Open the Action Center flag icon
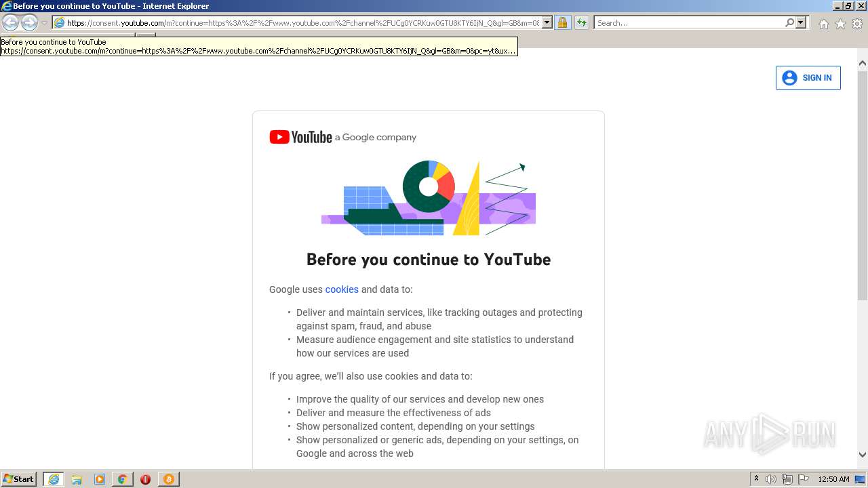The width and height of the screenshot is (868, 488). 803,479
